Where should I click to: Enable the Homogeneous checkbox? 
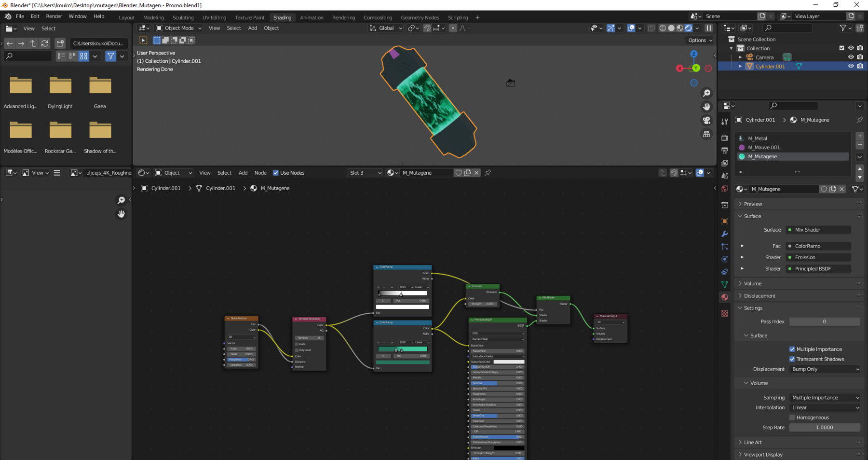[792, 418]
